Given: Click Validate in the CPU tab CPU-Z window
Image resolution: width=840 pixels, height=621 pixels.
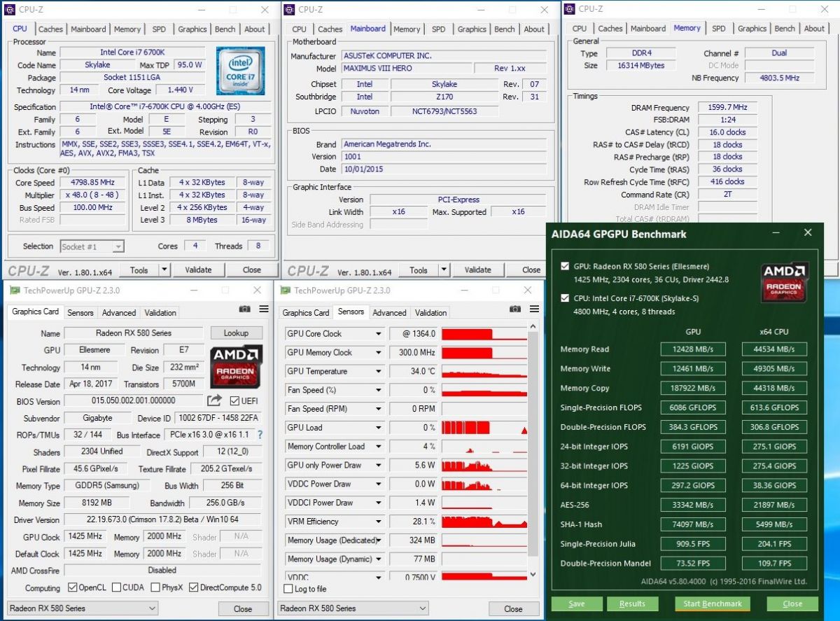Looking at the screenshot, I should [198, 270].
